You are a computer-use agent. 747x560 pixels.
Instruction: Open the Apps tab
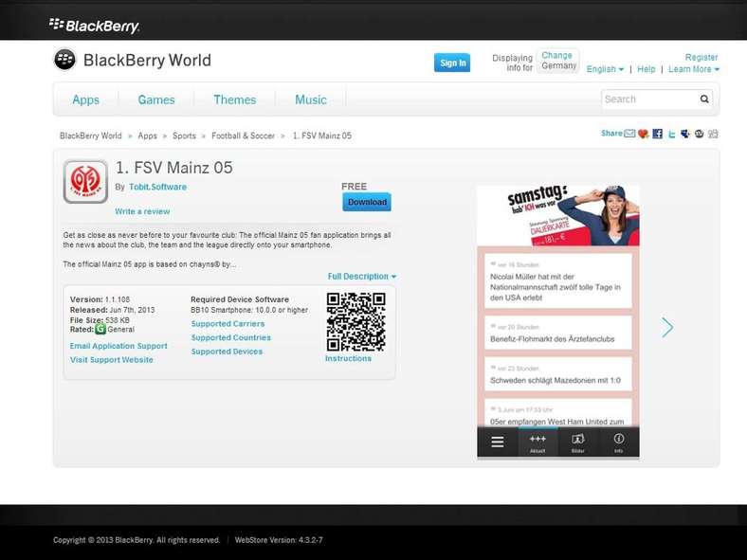[85, 99]
